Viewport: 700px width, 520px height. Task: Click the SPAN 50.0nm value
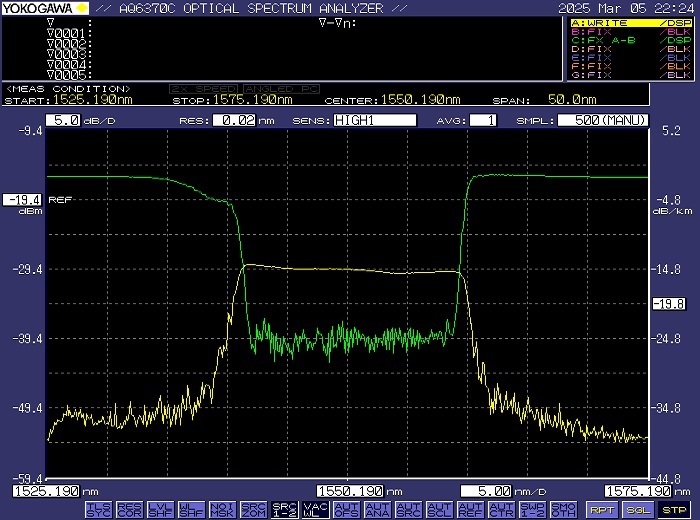coord(572,99)
